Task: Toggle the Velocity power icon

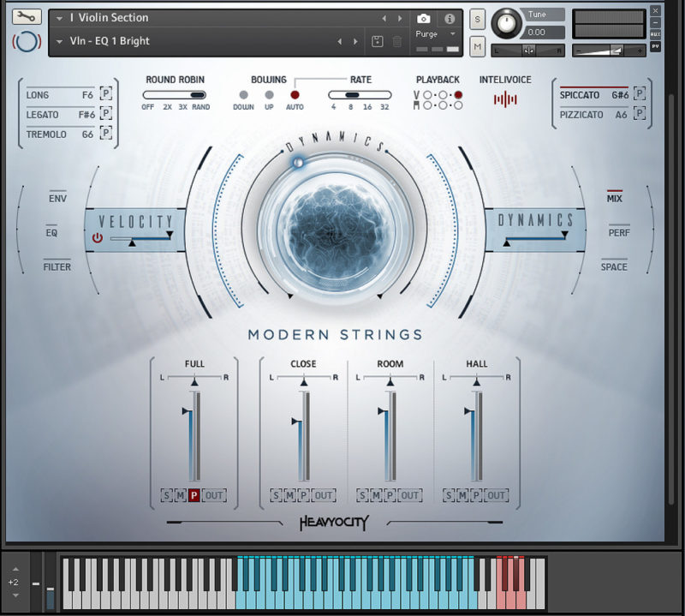Action: [98, 238]
